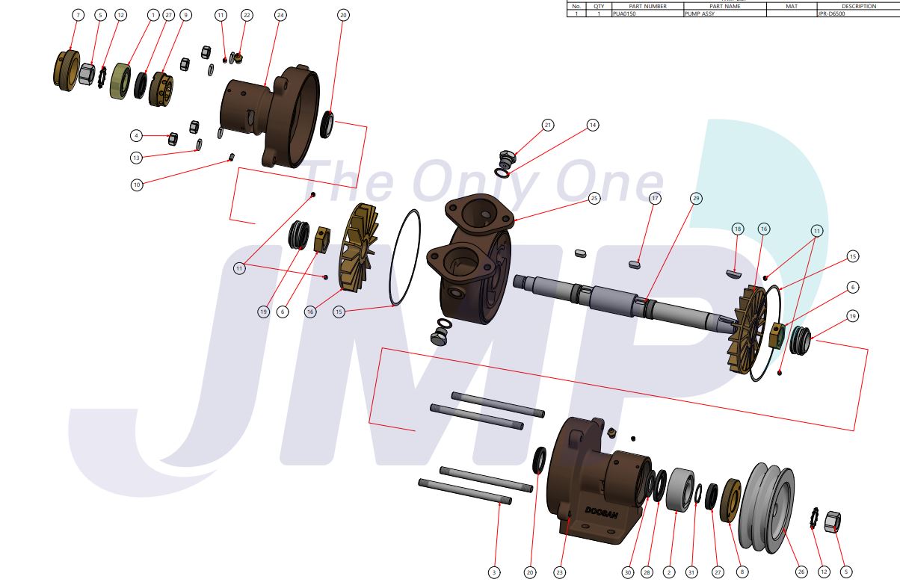The image size is (900, 588).
Task: Click callout bubble number 21
Action: 549,125
